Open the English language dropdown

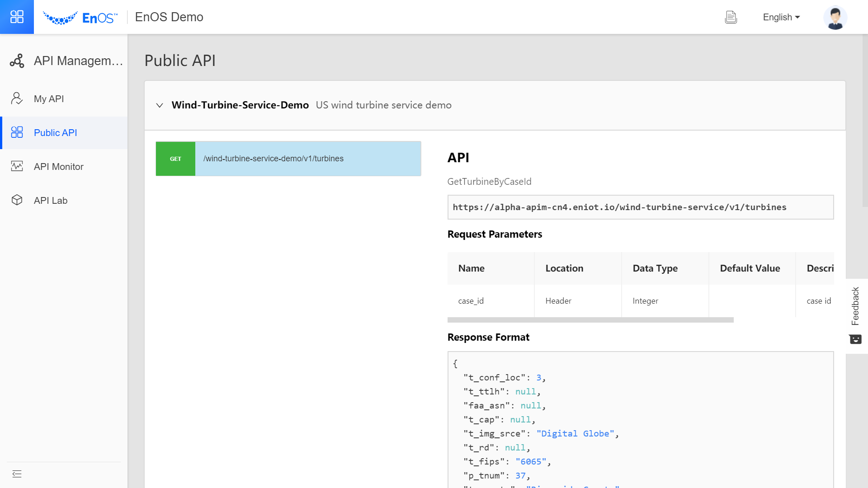[x=781, y=17]
